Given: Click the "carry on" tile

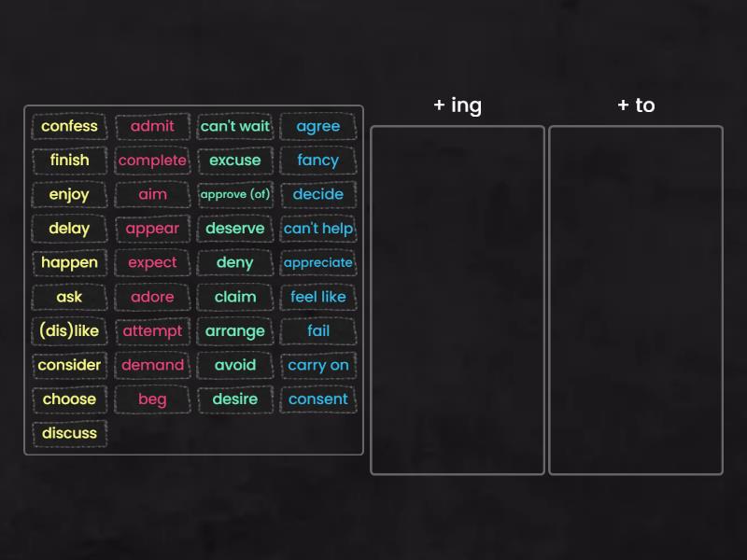Looking at the screenshot, I should [x=317, y=365].
